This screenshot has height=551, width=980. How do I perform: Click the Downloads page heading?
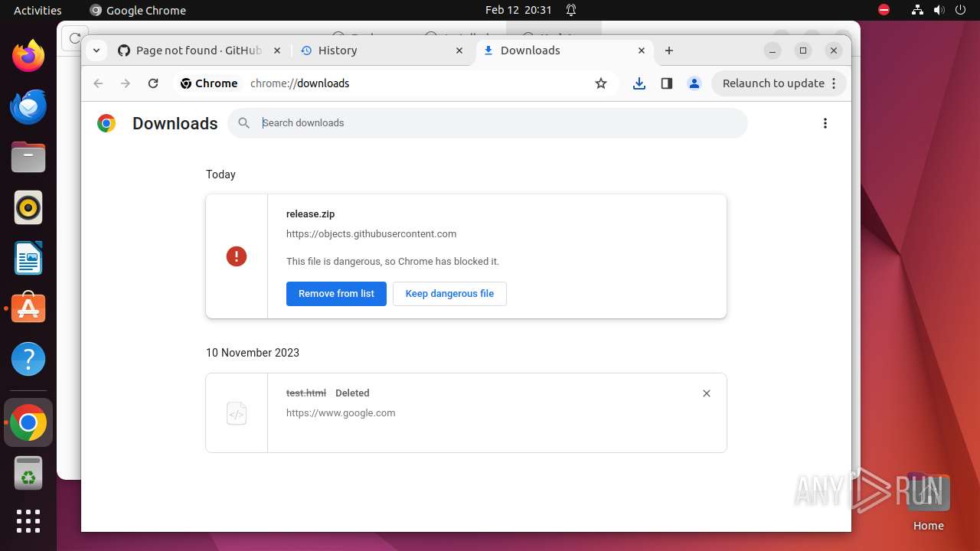[175, 123]
